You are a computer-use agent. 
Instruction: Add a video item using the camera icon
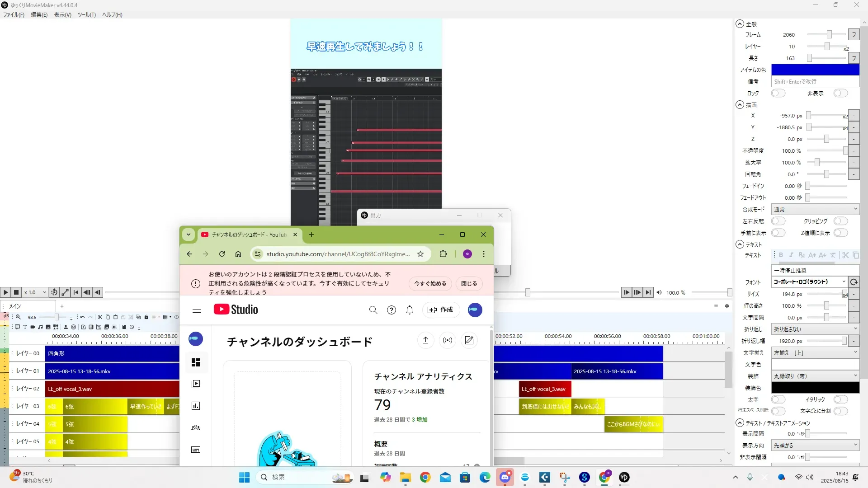pyautogui.click(x=33, y=327)
